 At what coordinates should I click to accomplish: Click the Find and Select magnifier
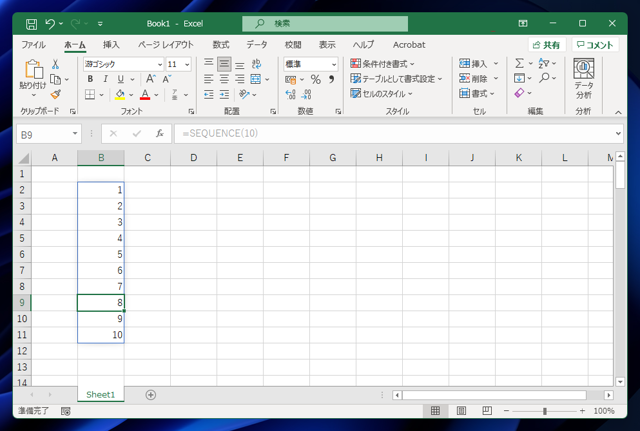pyautogui.click(x=544, y=78)
